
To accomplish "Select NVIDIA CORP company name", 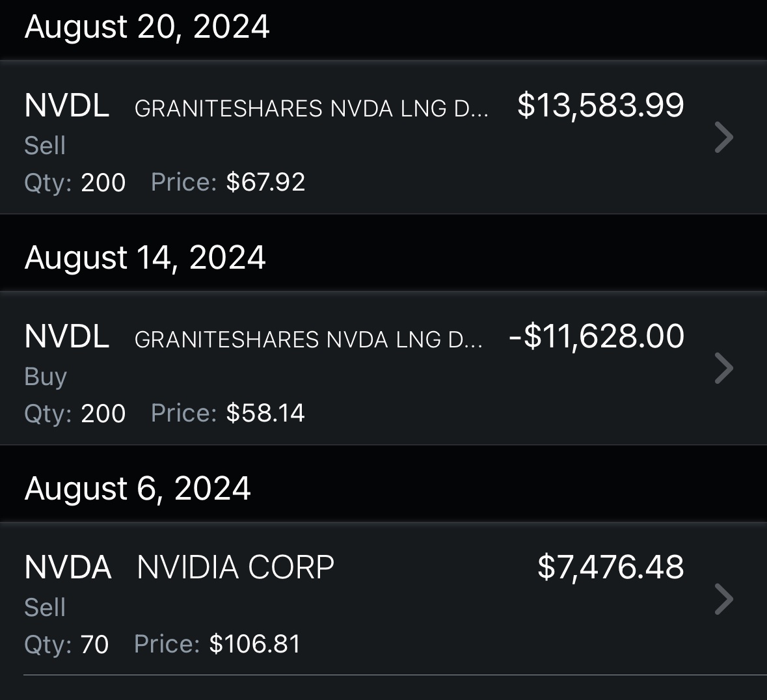I will tap(235, 567).
